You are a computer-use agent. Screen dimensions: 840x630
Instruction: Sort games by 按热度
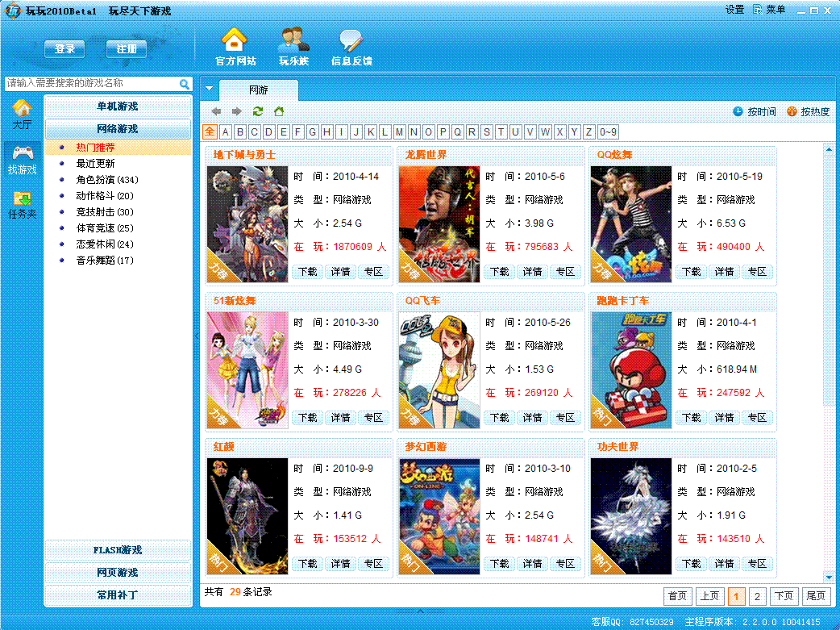[x=808, y=111]
